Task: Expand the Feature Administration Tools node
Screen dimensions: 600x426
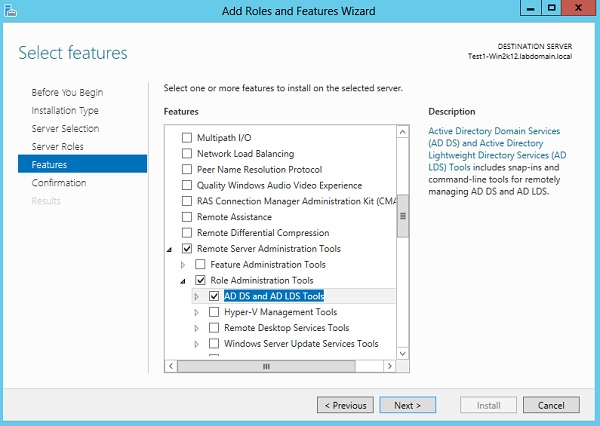Action: pyautogui.click(x=183, y=265)
